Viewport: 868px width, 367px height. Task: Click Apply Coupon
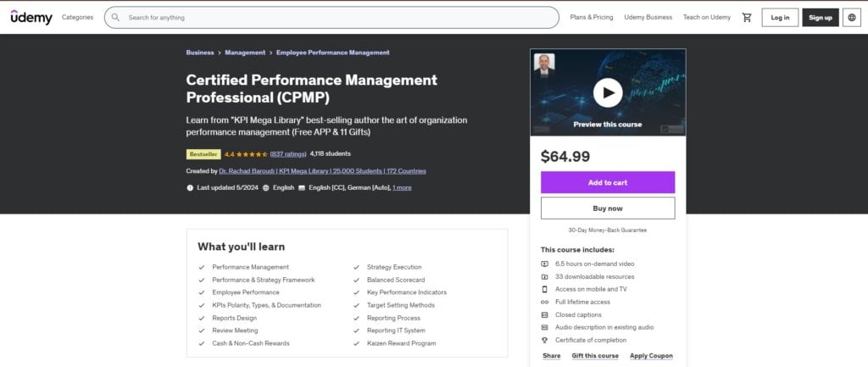coord(652,356)
